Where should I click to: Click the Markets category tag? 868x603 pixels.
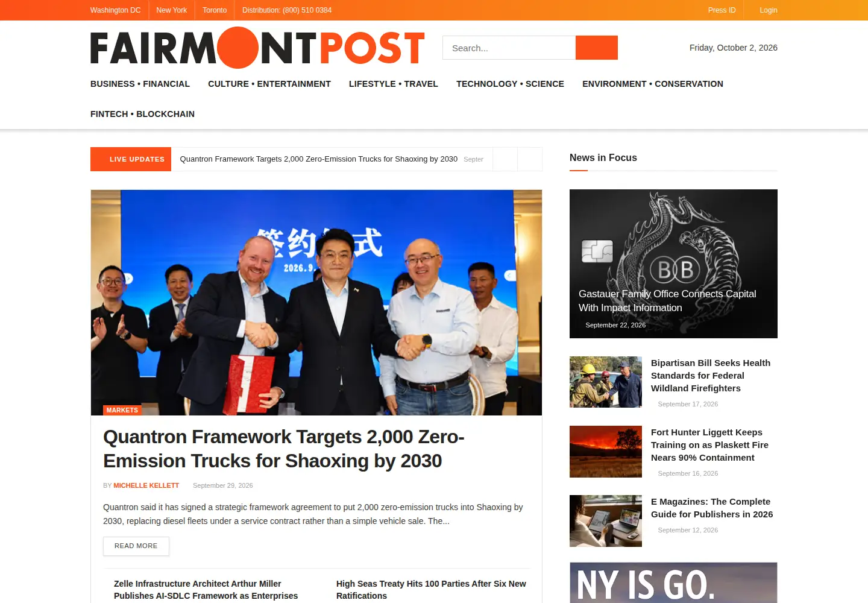(122, 410)
